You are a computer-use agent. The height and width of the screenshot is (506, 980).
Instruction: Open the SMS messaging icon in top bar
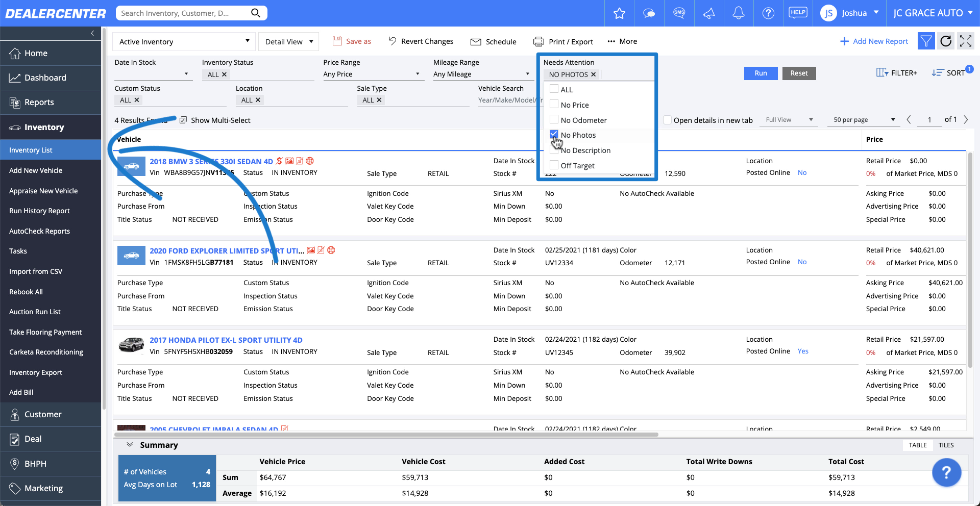pos(679,13)
